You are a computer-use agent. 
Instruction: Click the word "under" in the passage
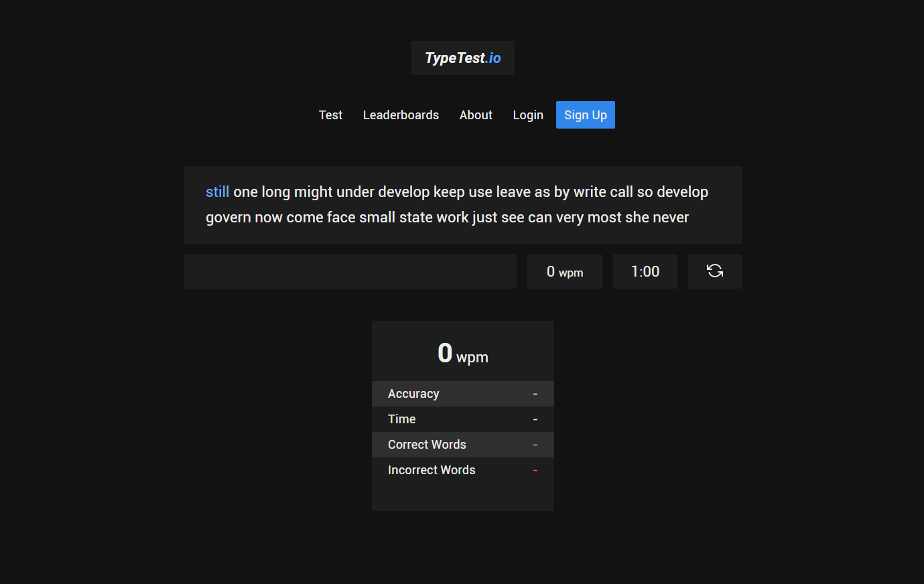coord(355,192)
